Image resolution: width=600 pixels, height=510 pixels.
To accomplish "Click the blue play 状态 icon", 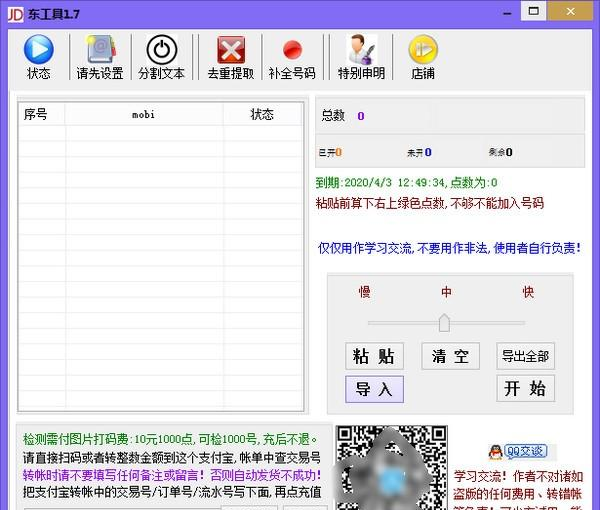I will (39, 49).
